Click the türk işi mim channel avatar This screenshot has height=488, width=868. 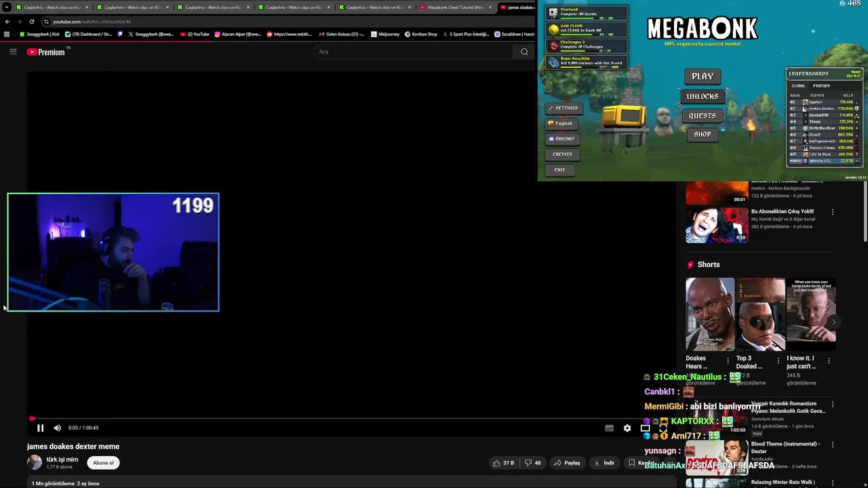(35, 462)
